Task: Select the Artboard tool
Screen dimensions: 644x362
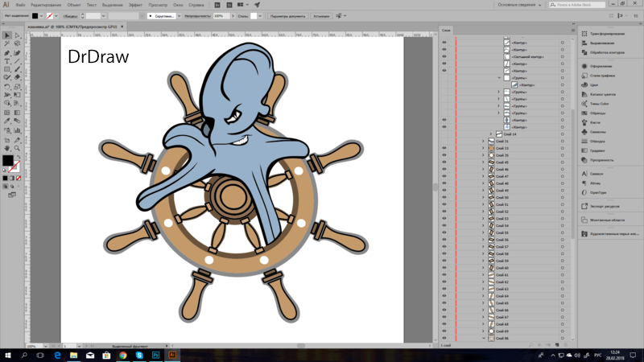Action: 7,140
